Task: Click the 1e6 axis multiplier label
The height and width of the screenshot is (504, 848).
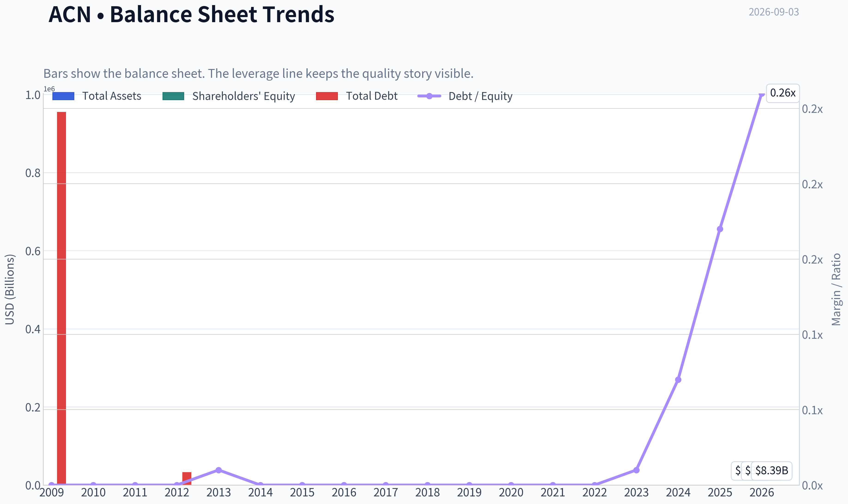Action: pyautogui.click(x=49, y=89)
